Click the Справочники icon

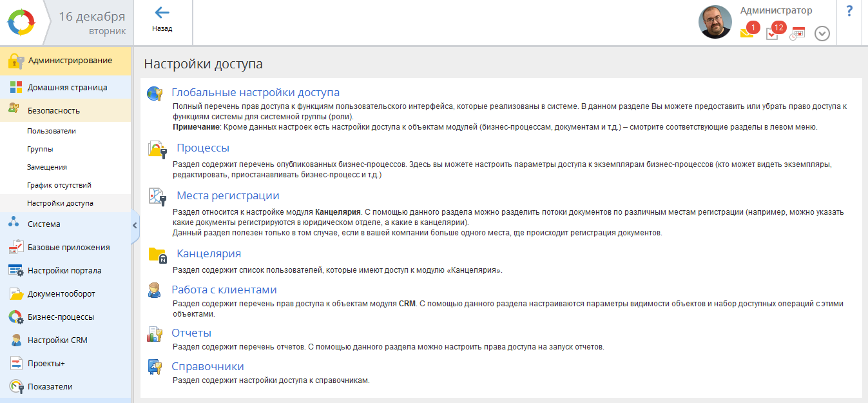[155, 368]
